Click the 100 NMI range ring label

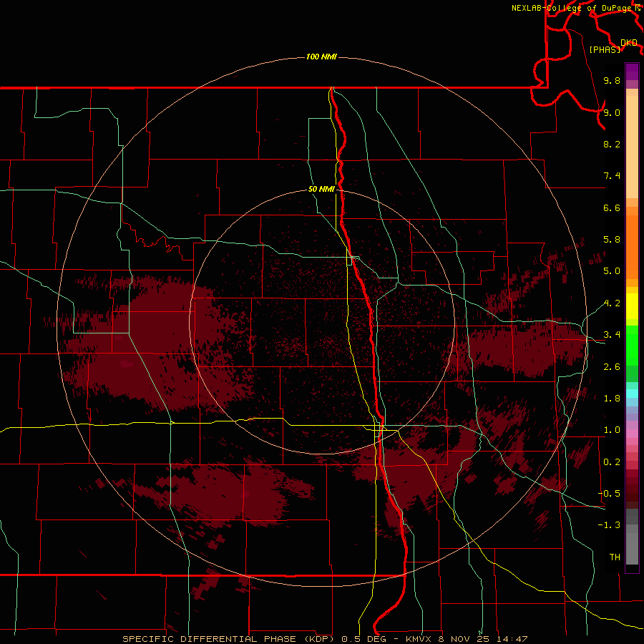coord(321,57)
